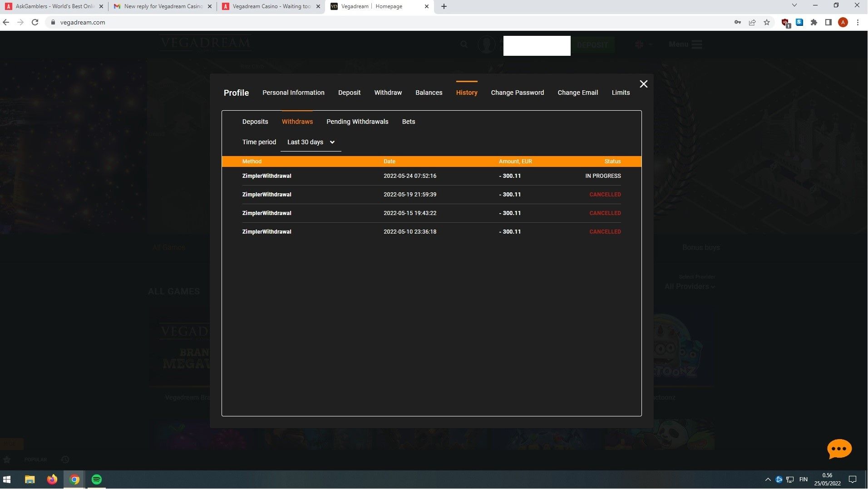The height and width of the screenshot is (489, 868).
Task: Bookmark this page with star icon
Action: (x=767, y=22)
